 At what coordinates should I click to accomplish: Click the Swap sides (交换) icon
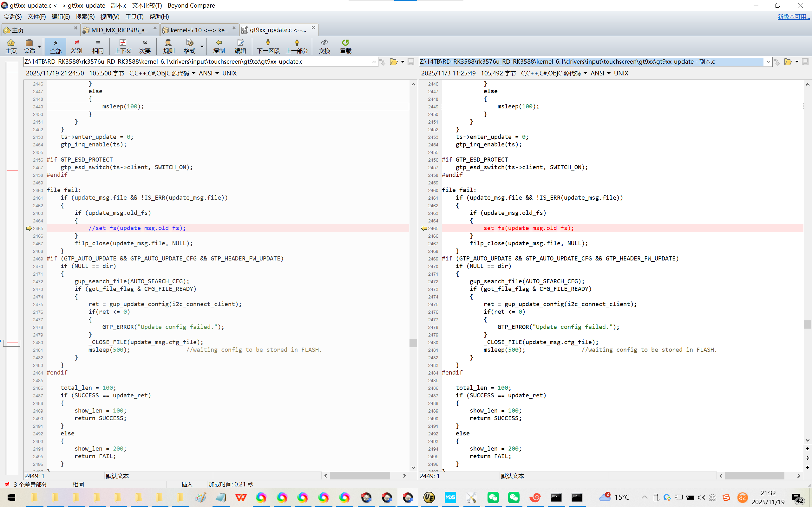click(x=324, y=46)
